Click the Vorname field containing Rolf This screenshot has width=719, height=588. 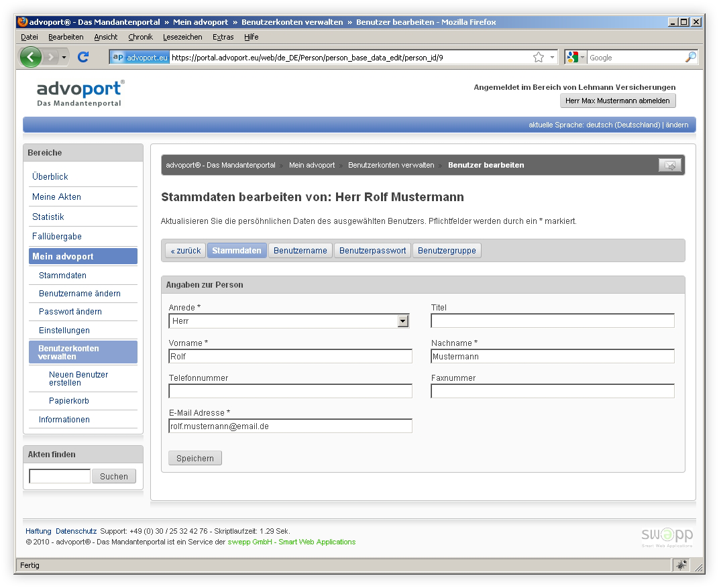coord(290,357)
